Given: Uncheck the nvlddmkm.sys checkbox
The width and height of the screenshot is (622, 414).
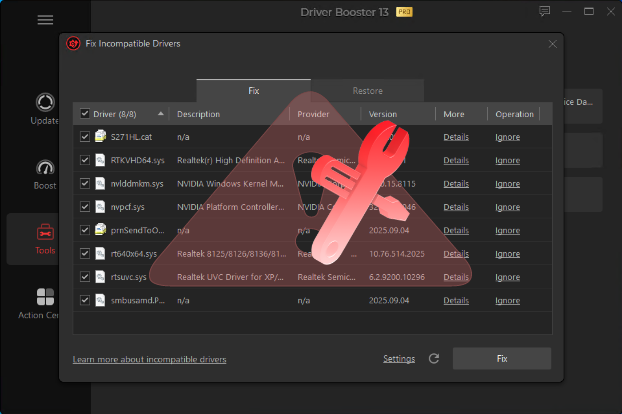Looking at the screenshot, I should click(85, 183).
